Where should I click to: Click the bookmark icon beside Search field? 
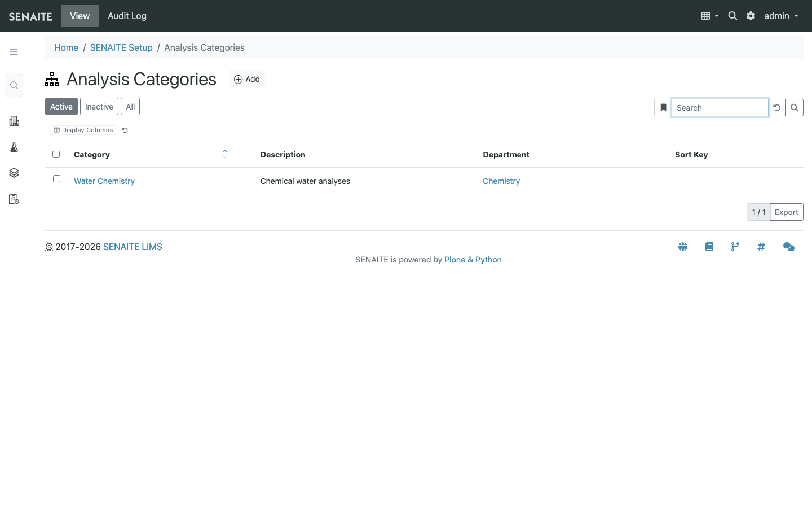(x=663, y=107)
